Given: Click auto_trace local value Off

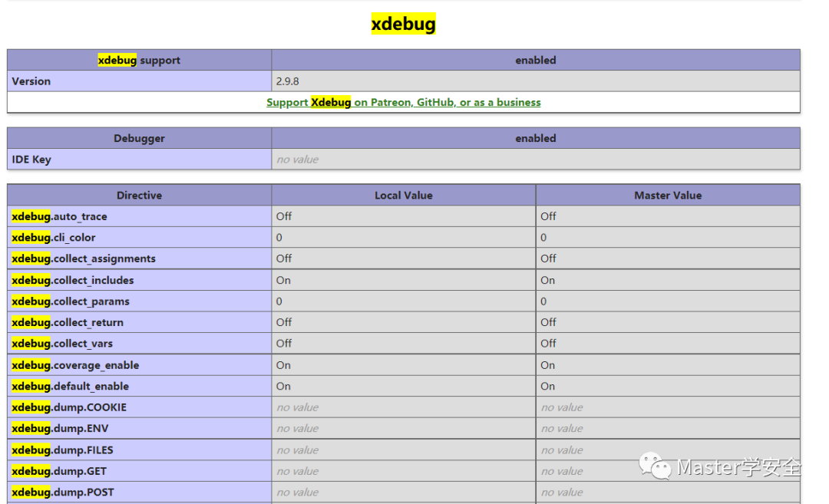Looking at the screenshot, I should [x=284, y=216].
